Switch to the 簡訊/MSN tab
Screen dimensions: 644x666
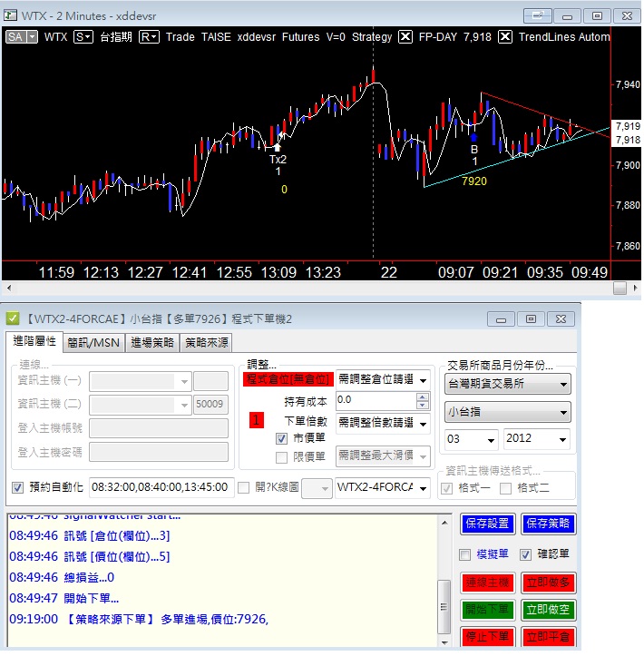click(x=93, y=343)
